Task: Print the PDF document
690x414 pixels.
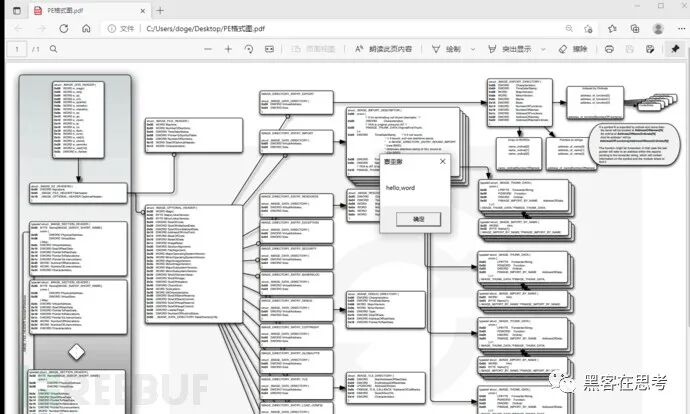Action: 609,49
